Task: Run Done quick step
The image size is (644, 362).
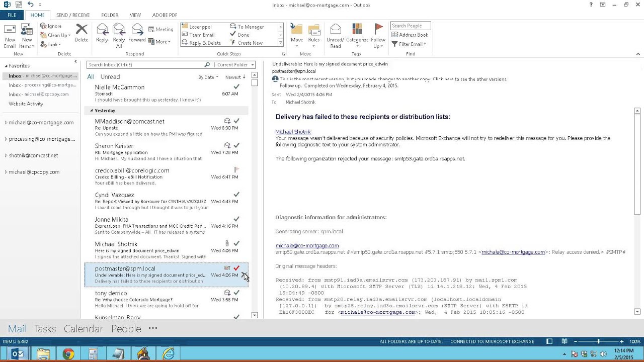Action: click(239, 35)
